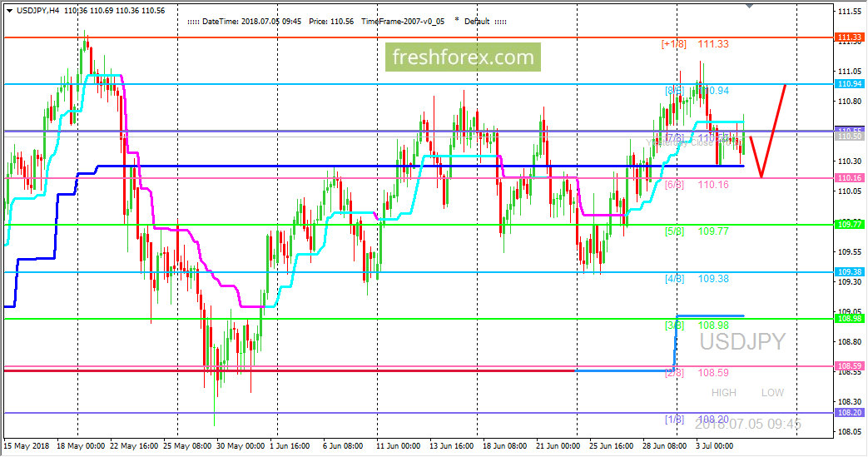This screenshot has width=868, height=457.
Task: Select the [5/8] 109.77 level label
Action: 697,231
